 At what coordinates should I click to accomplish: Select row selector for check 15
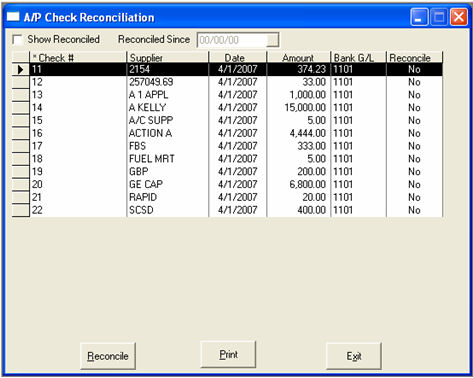coord(21,120)
